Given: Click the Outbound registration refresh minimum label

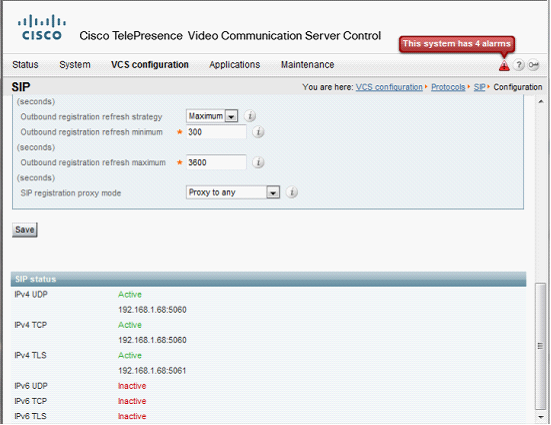Looking at the screenshot, I should (91, 132).
